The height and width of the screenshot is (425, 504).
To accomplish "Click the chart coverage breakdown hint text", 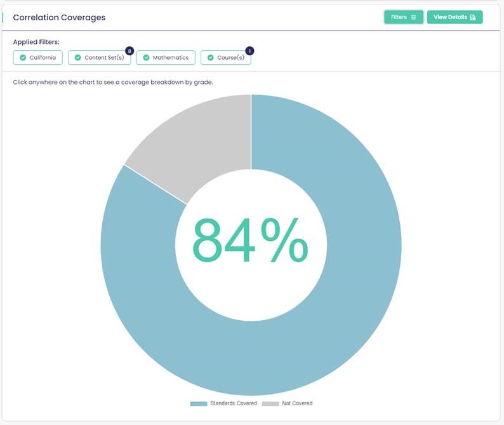I will (113, 82).
